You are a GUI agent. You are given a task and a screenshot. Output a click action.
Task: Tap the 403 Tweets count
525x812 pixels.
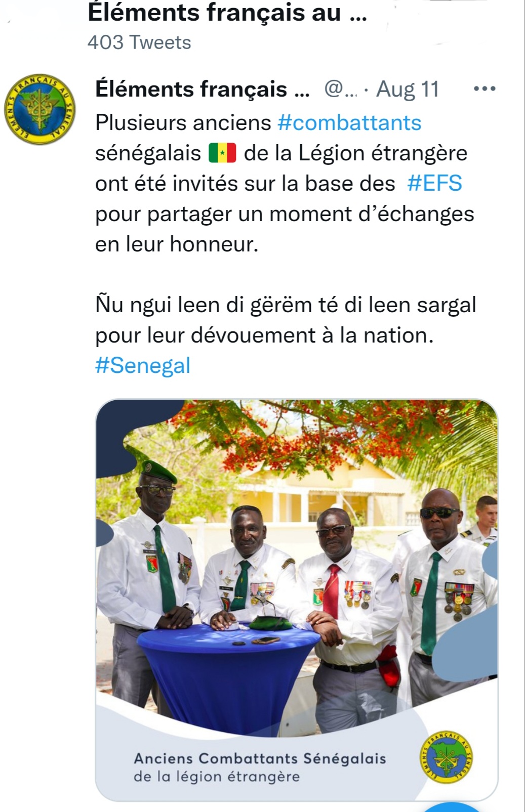pyautogui.click(x=139, y=42)
